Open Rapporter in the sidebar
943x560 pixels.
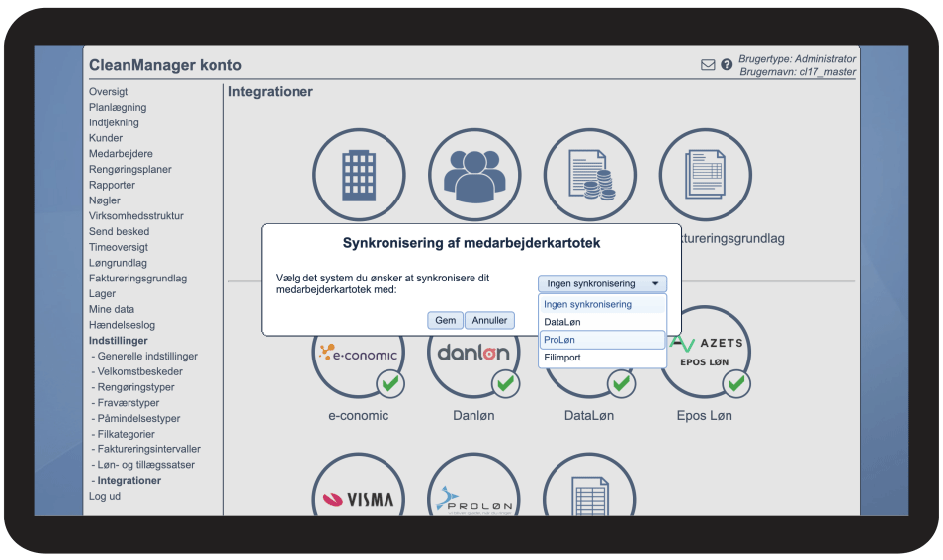click(112, 185)
